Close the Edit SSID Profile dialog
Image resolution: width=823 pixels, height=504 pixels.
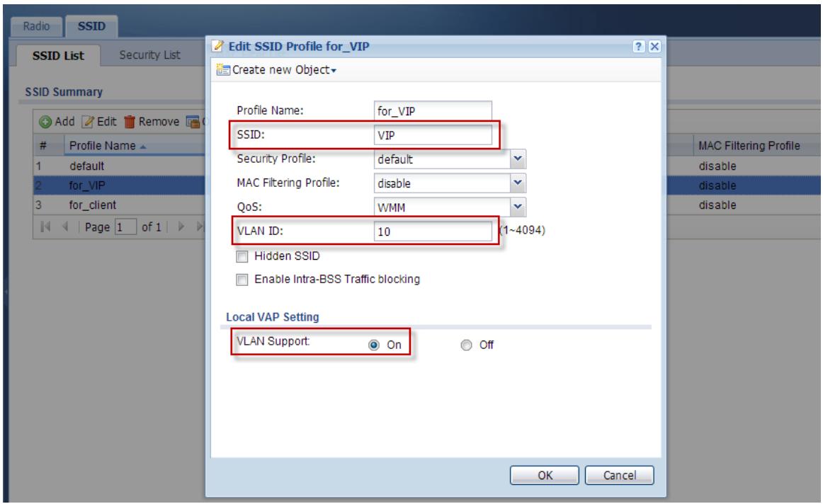pyautogui.click(x=654, y=46)
